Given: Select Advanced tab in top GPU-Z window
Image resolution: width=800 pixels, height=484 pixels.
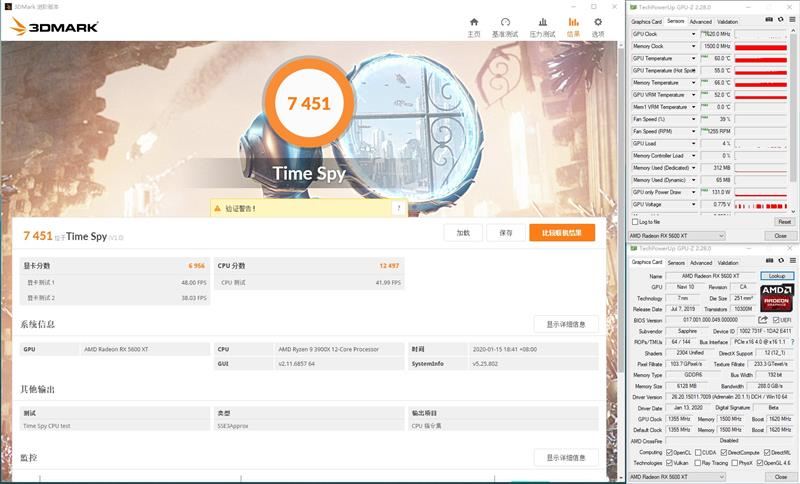Looking at the screenshot, I should [x=700, y=21].
